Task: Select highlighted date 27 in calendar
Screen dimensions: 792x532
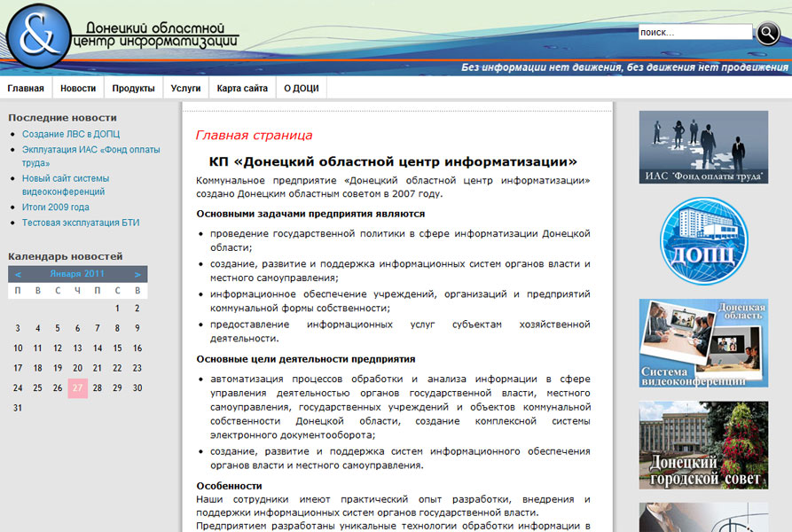Action: tap(77, 387)
